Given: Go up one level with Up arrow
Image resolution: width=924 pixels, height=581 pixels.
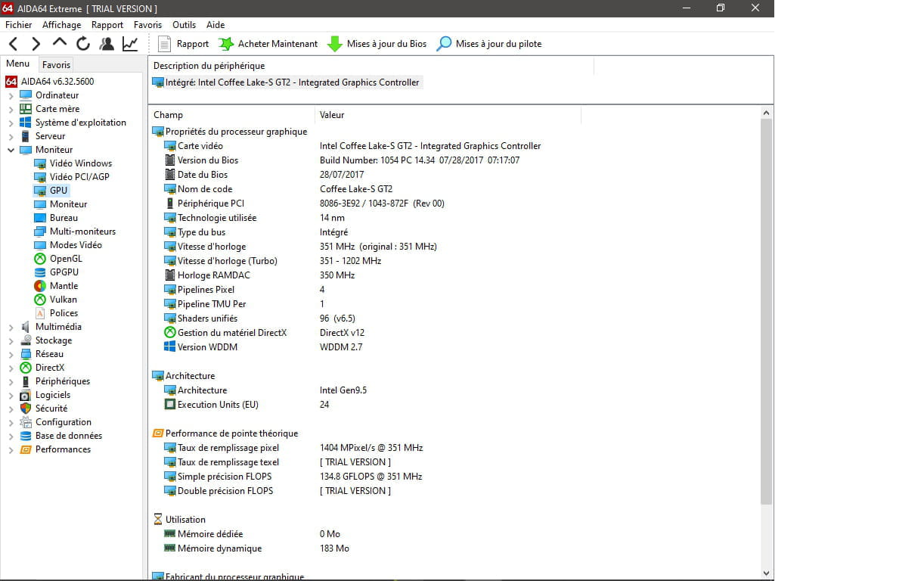Looking at the screenshot, I should pos(60,43).
